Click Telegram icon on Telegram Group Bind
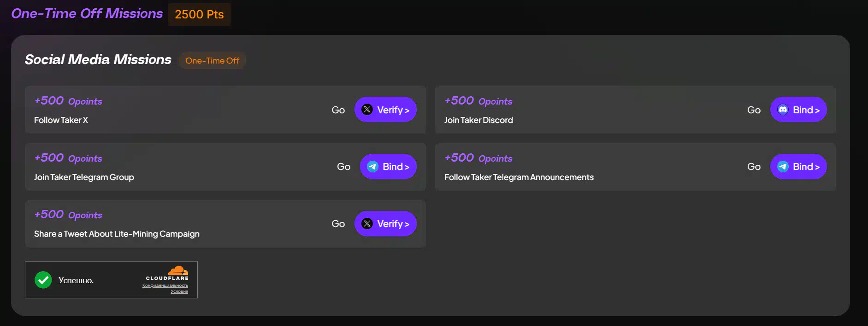 372,167
